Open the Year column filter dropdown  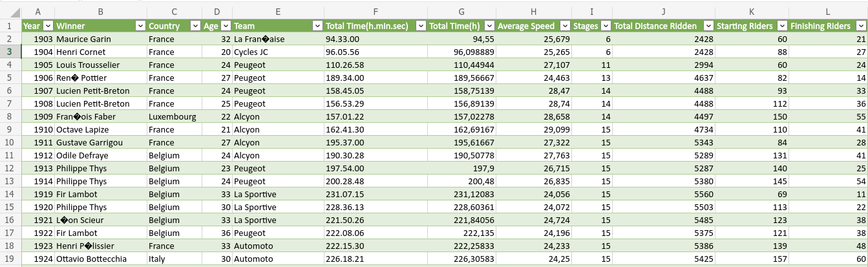click(47, 26)
